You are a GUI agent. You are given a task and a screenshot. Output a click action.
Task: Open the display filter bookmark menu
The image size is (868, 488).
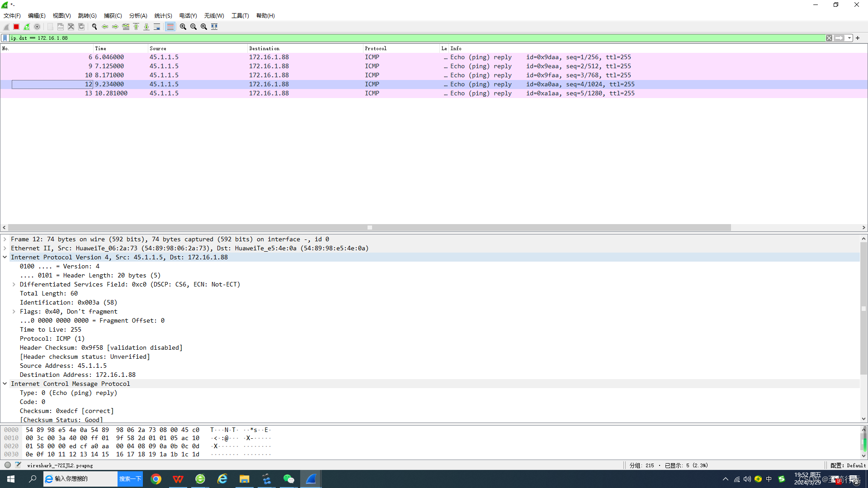click(x=5, y=38)
